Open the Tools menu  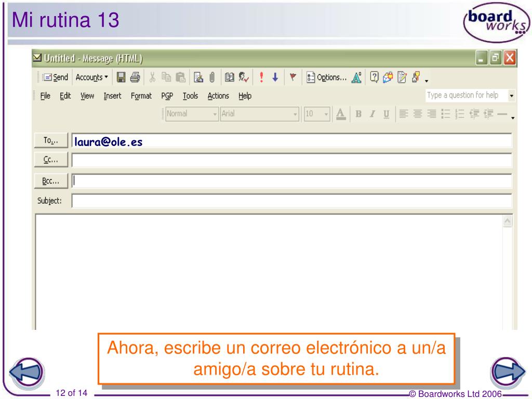(190, 96)
